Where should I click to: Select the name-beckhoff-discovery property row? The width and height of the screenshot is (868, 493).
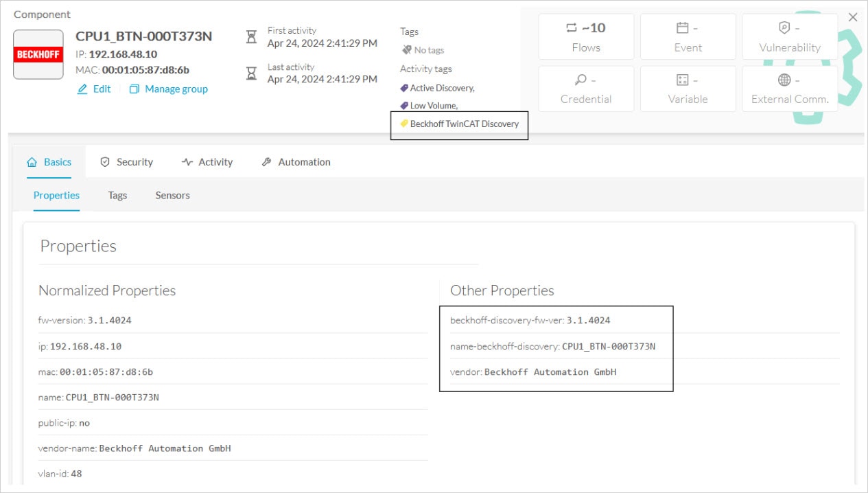(645, 346)
